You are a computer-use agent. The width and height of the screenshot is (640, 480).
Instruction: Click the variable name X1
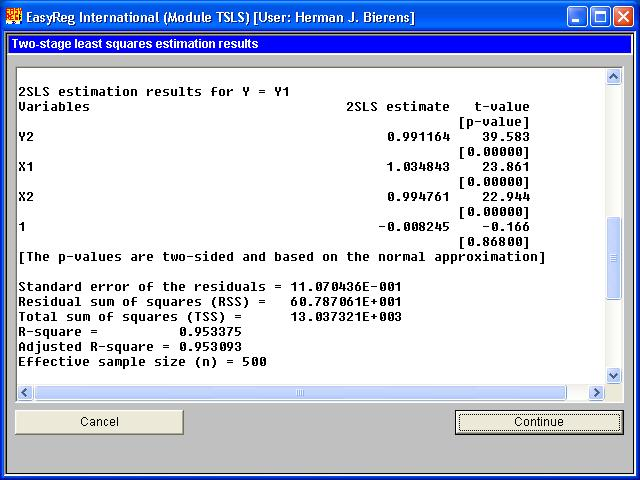[x=26, y=167]
